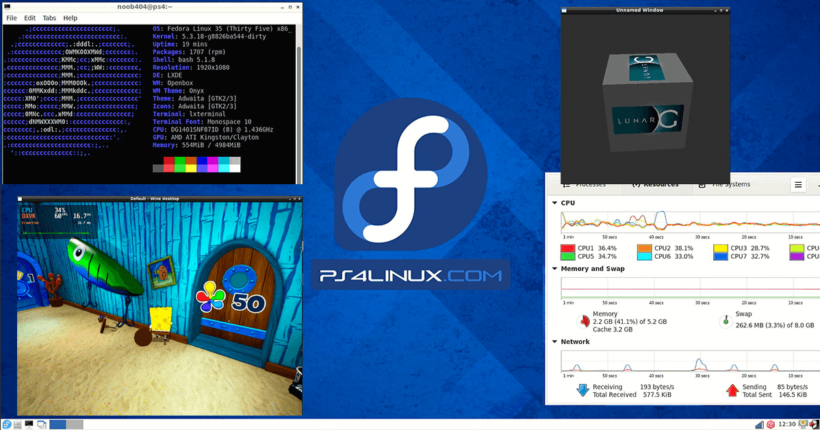Click the 'Terminal: lxterminal' line
Viewport: 820px width, 430px height.
189,114
